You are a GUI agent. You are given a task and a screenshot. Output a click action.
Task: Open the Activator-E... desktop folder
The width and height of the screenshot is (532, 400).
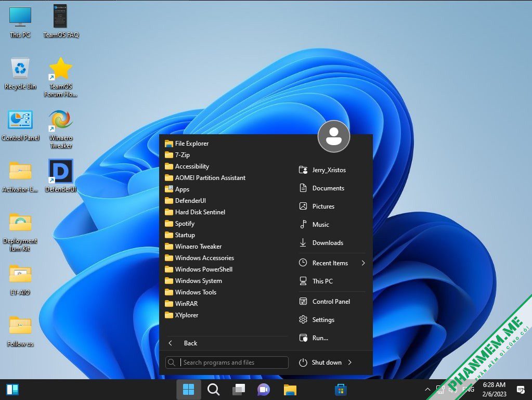pyautogui.click(x=20, y=176)
